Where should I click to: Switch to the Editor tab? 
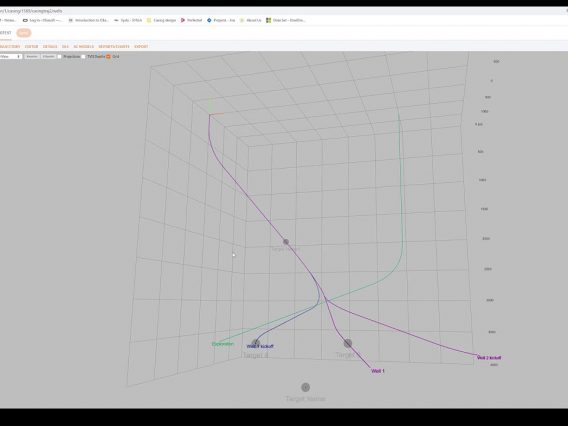tap(32, 46)
